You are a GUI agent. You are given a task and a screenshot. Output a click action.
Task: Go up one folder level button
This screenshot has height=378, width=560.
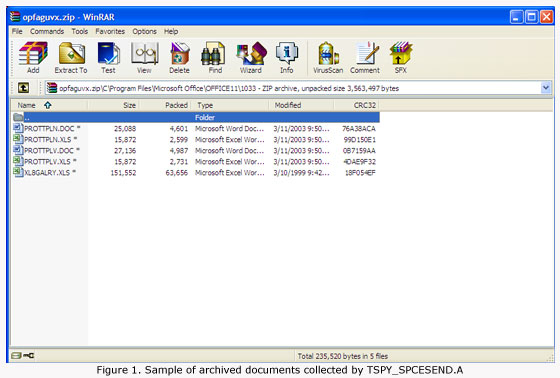[24, 88]
